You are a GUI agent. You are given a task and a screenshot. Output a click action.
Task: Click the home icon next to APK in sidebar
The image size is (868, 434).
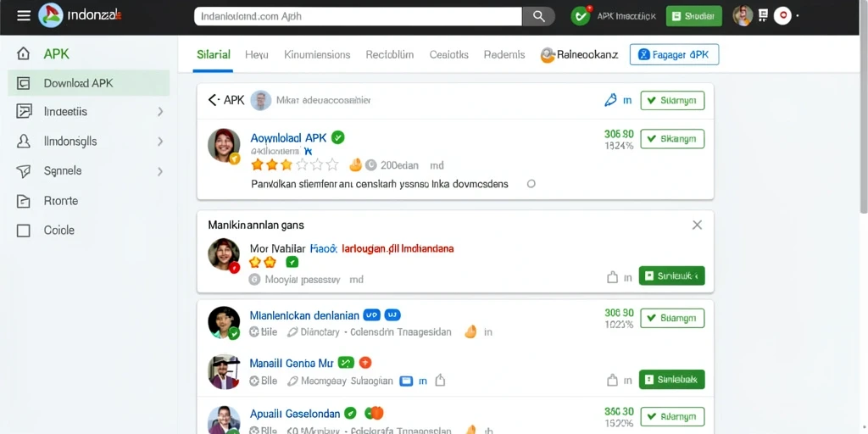[x=23, y=53]
